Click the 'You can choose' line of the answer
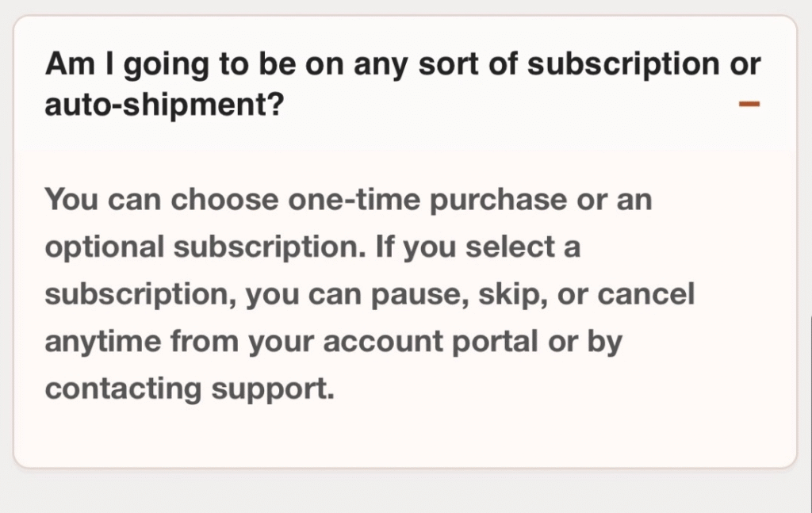 [162, 199]
